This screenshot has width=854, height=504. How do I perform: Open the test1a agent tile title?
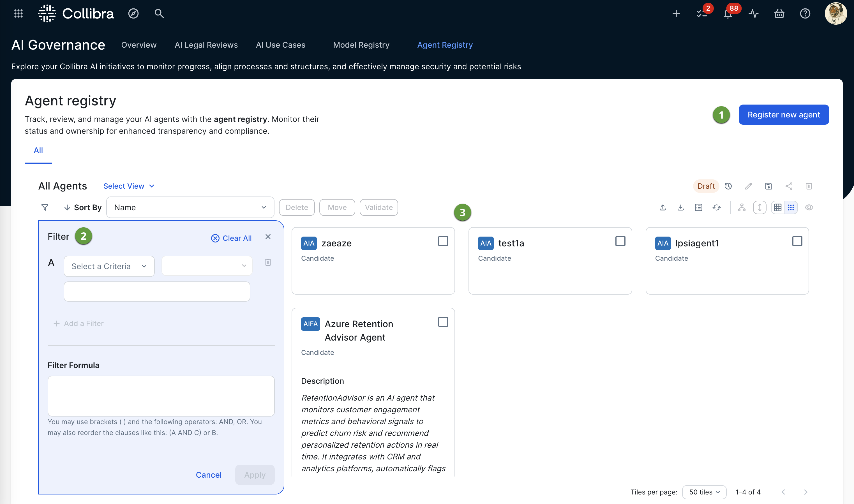pos(511,243)
